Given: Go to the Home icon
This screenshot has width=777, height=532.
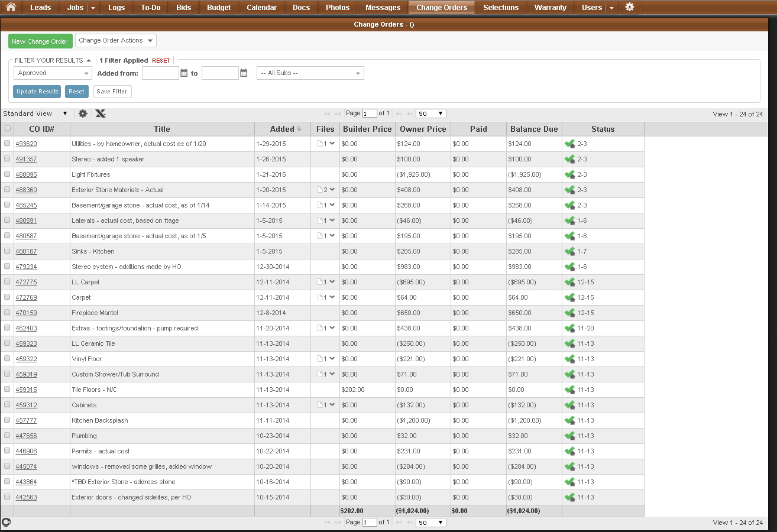Looking at the screenshot, I should [11, 7].
